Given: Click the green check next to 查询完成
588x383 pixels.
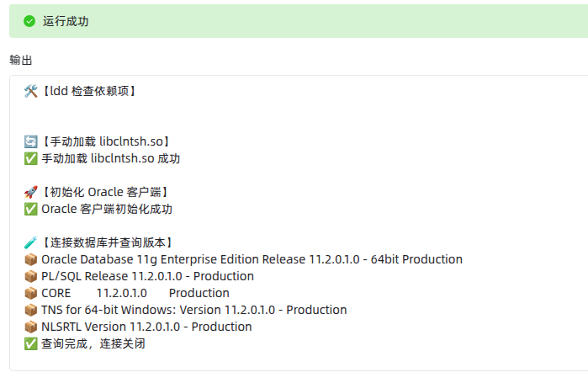Looking at the screenshot, I should (31, 343).
